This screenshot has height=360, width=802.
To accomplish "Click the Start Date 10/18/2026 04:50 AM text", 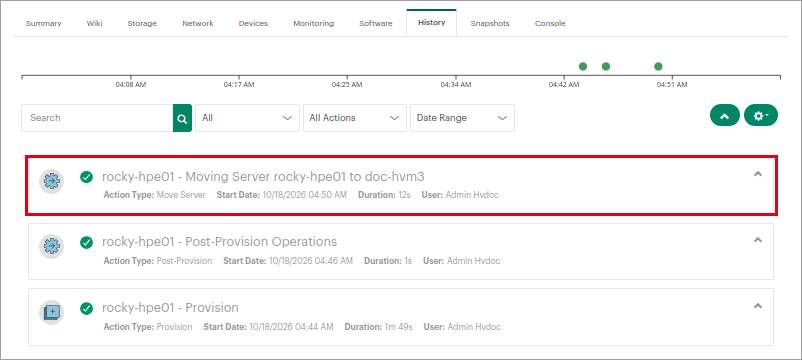I will (282, 195).
